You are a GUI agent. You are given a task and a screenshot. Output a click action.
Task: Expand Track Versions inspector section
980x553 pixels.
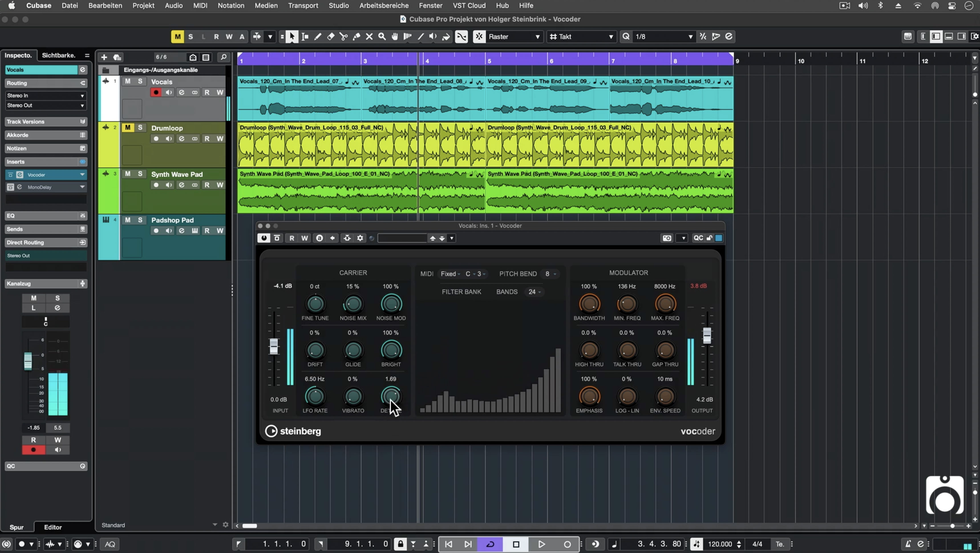tap(46, 122)
